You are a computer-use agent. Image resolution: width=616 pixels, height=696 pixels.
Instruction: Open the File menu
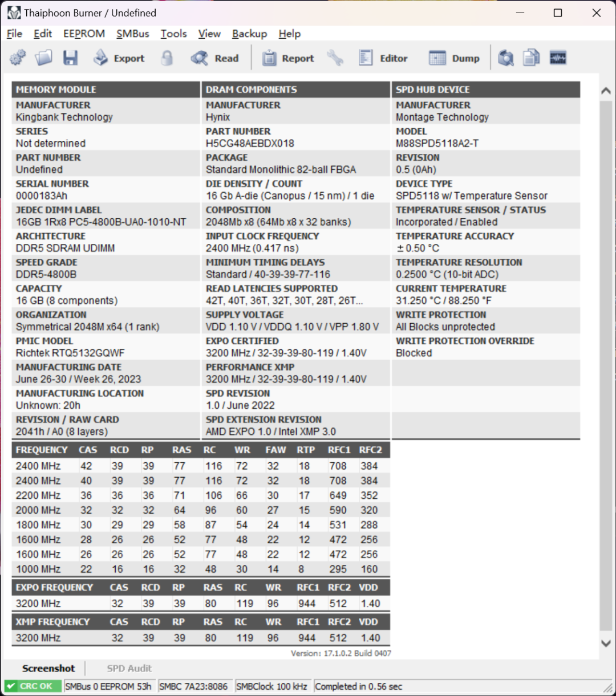pyautogui.click(x=14, y=34)
